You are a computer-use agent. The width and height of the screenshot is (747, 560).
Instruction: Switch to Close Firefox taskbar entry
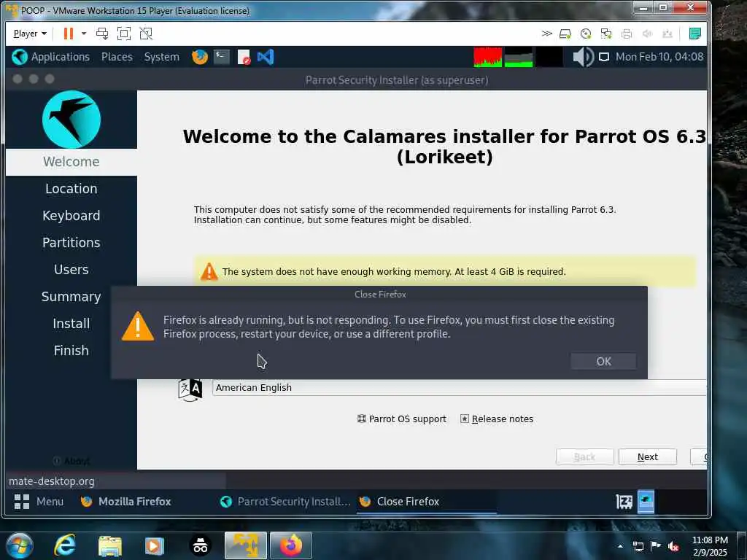point(426,502)
